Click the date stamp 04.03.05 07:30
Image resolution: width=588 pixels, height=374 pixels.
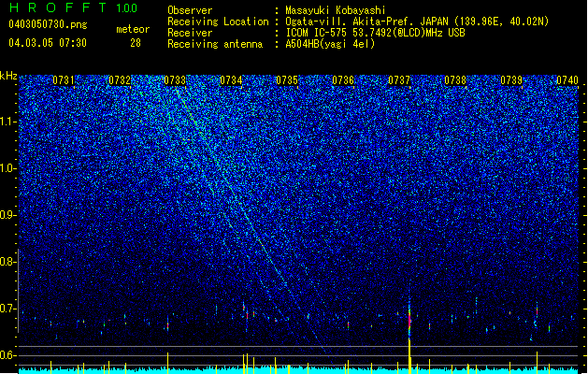pyautogui.click(x=48, y=42)
